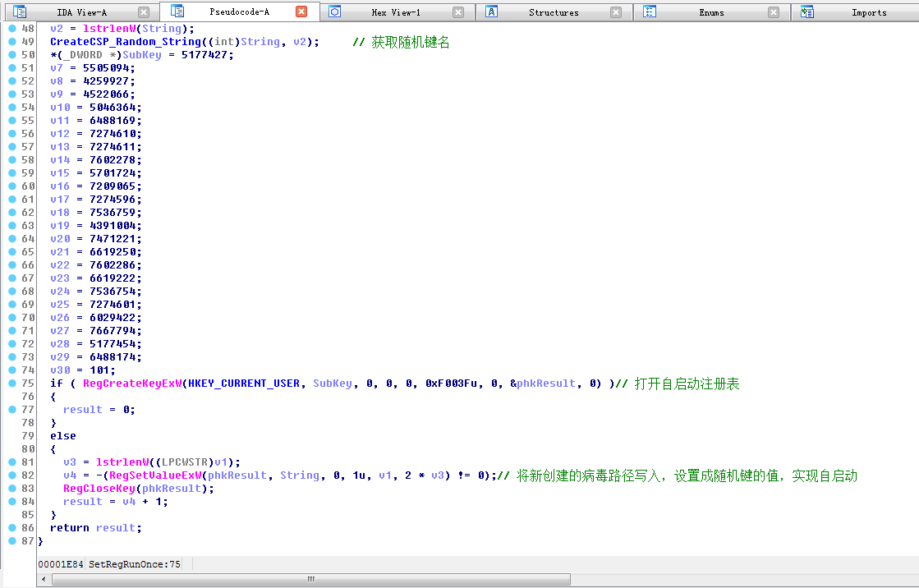
Task: Click the phkResult variable on line 83
Action: (x=175, y=489)
